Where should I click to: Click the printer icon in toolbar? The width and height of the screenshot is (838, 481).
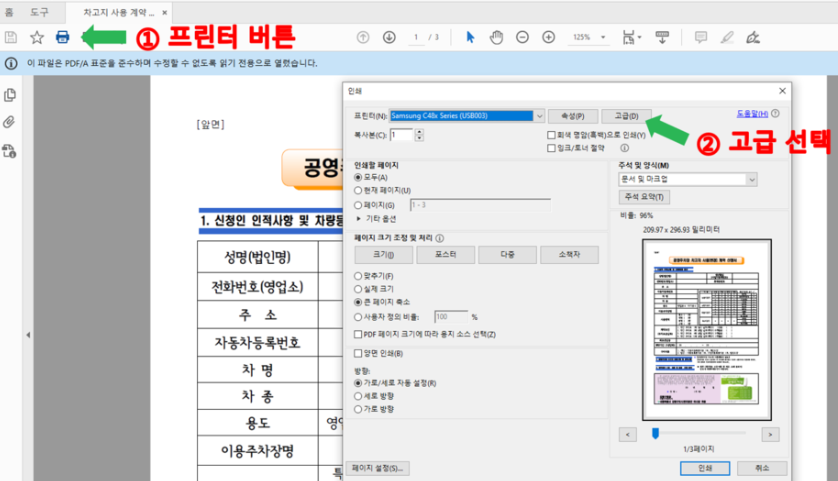pyautogui.click(x=63, y=37)
